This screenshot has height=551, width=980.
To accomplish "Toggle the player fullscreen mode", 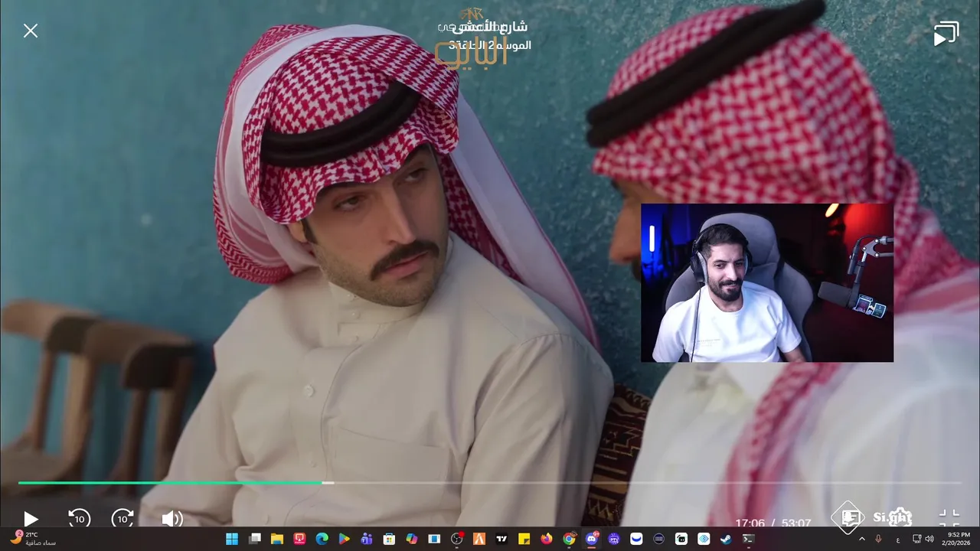I will tap(949, 518).
